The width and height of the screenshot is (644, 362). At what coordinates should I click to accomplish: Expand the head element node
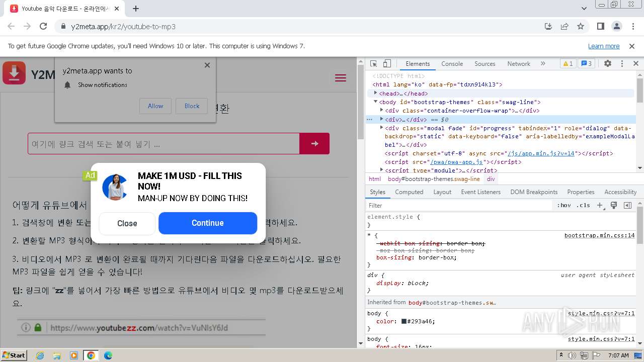tap(375, 93)
